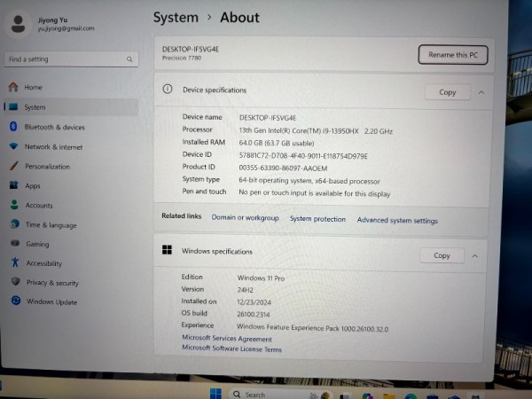Open System protection link
The image size is (532, 399).
point(317,219)
